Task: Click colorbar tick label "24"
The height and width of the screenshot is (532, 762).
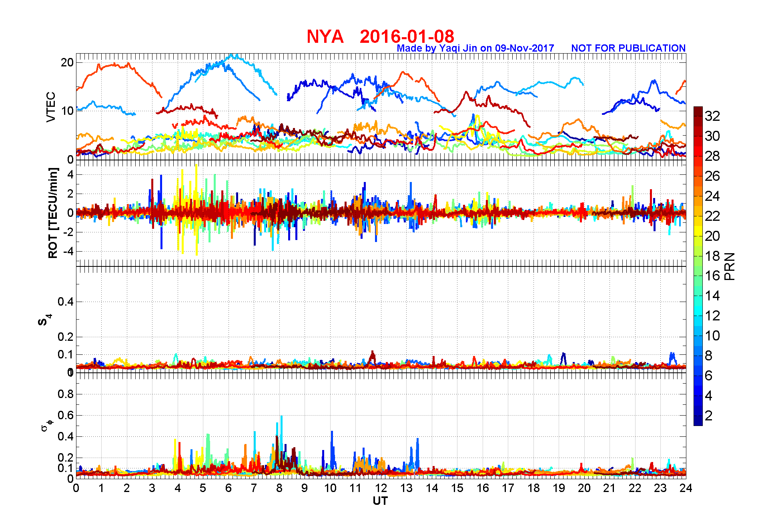Action: point(712,196)
